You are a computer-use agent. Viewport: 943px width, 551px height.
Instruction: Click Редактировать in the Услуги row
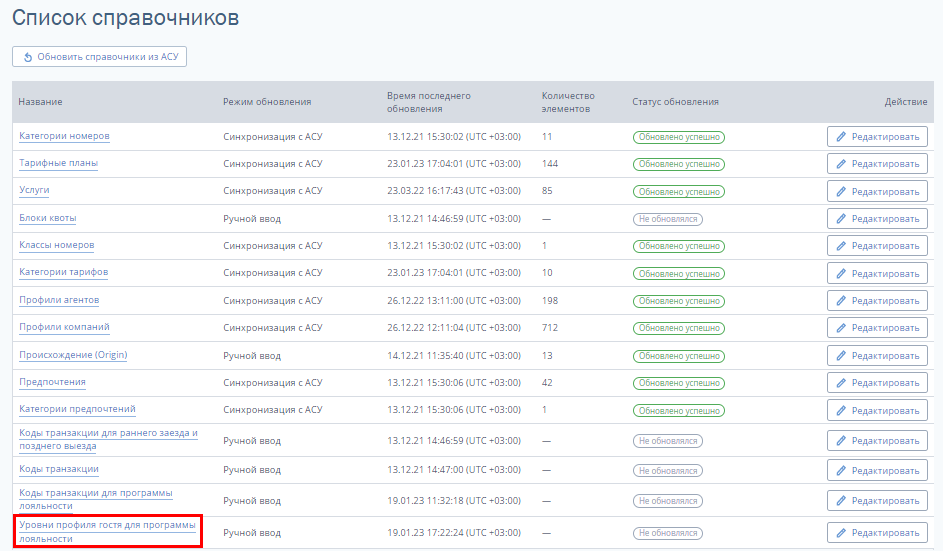[877, 191]
